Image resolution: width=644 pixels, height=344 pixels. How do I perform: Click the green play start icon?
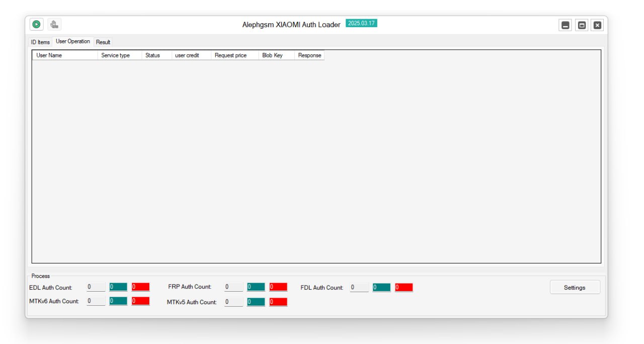(x=36, y=24)
